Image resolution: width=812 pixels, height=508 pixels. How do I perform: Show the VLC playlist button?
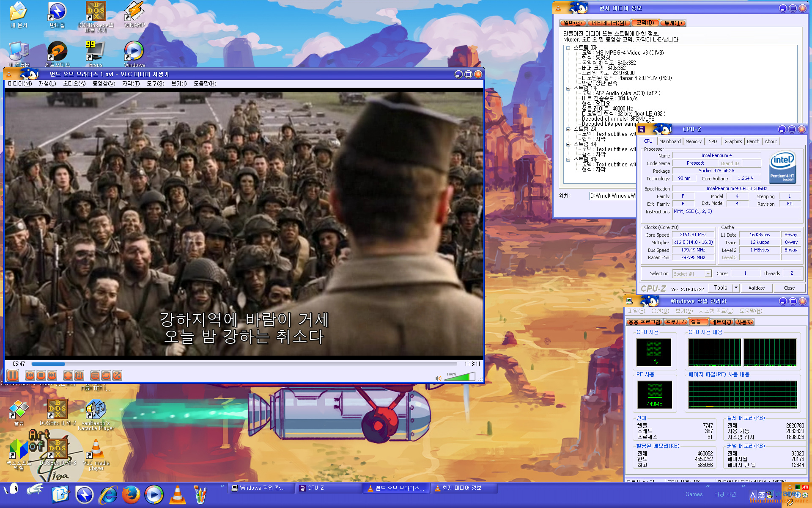(x=95, y=375)
